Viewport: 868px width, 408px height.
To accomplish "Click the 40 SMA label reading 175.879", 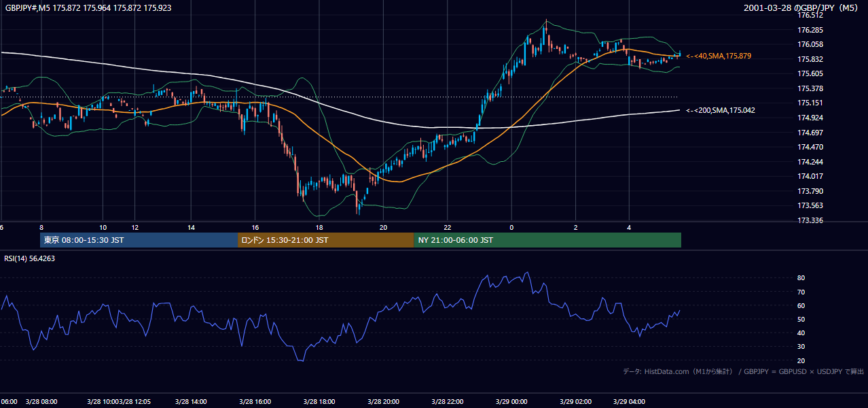I will click(719, 56).
